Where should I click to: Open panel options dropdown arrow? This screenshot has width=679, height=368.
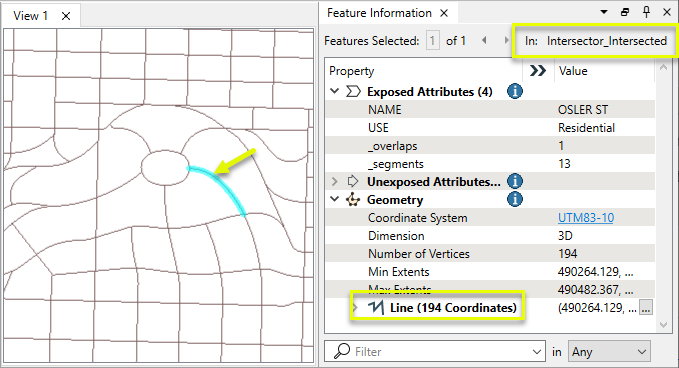point(604,13)
